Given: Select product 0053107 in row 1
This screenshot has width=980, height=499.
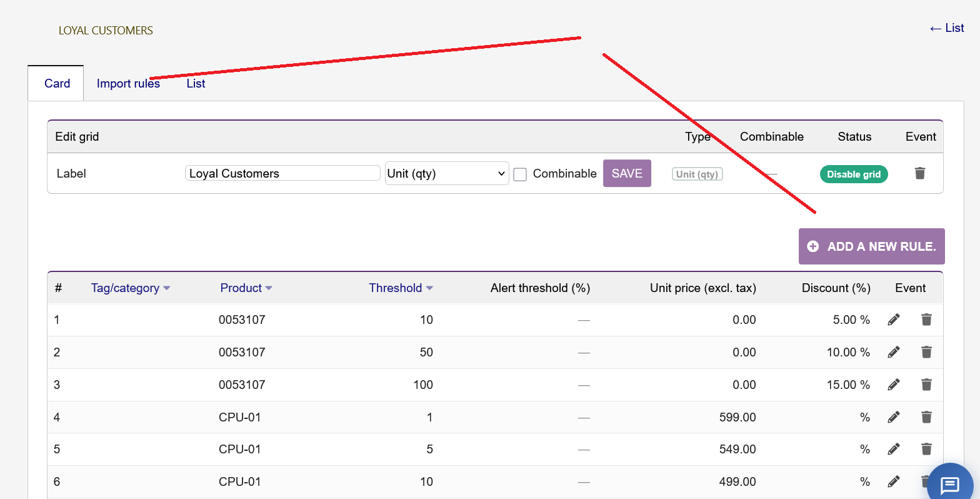Looking at the screenshot, I should [242, 320].
